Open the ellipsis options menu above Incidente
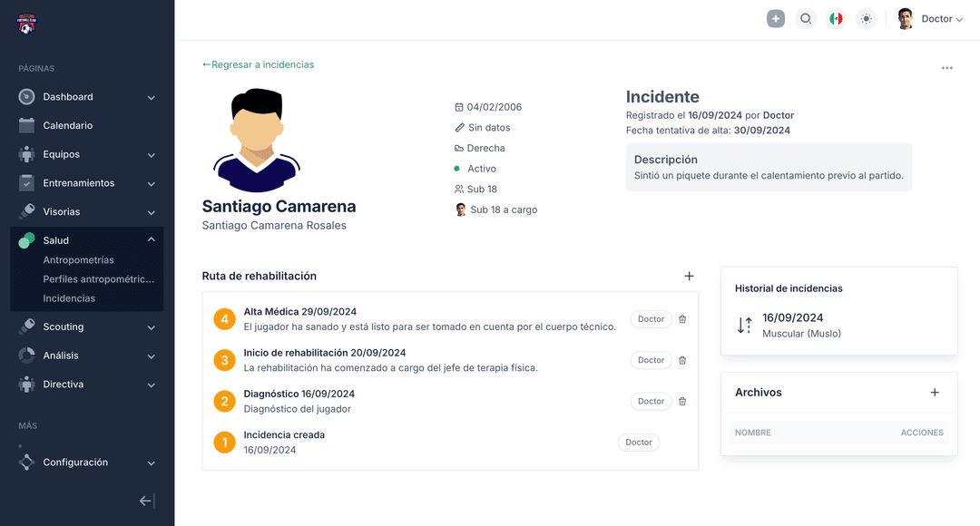 pyautogui.click(x=946, y=67)
